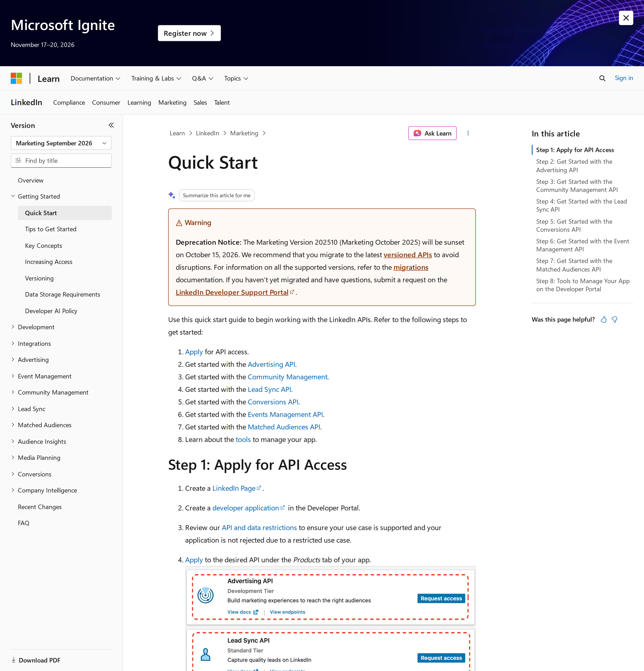
Task: Jump to Step 4 Lead Sync API section
Action: pos(581,205)
